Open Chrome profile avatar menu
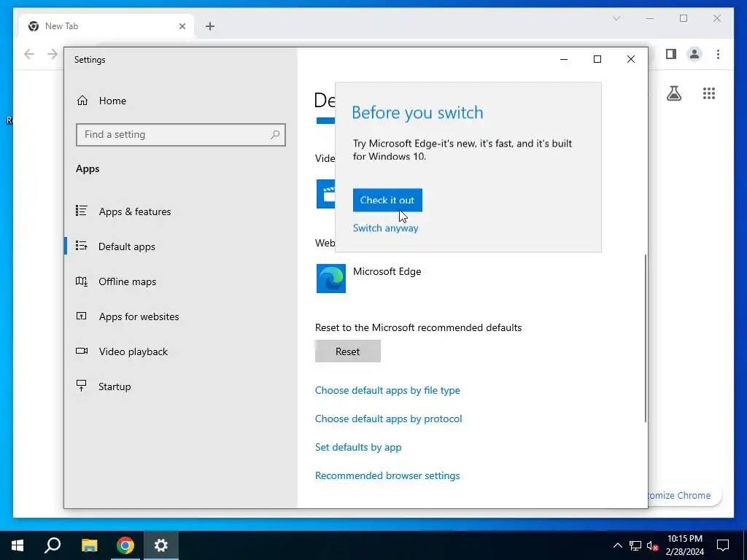The image size is (747, 560). [x=694, y=54]
